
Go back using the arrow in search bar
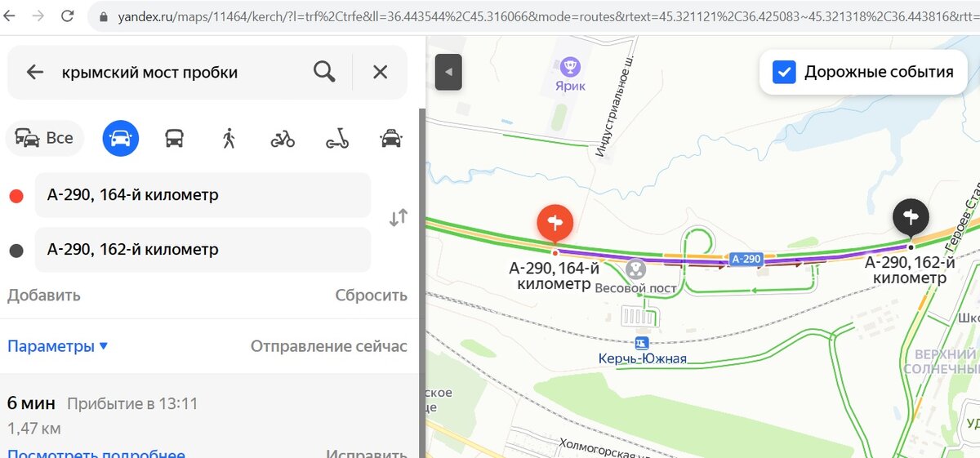34,72
